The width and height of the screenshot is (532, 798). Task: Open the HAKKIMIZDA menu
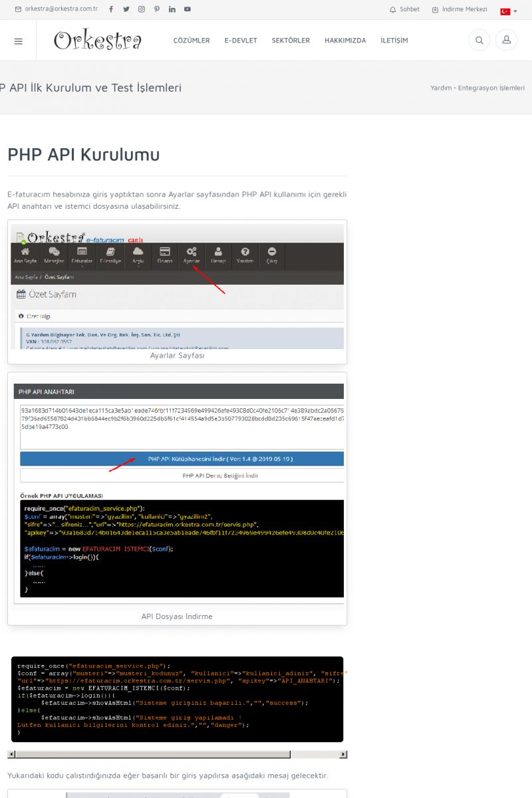(x=345, y=41)
